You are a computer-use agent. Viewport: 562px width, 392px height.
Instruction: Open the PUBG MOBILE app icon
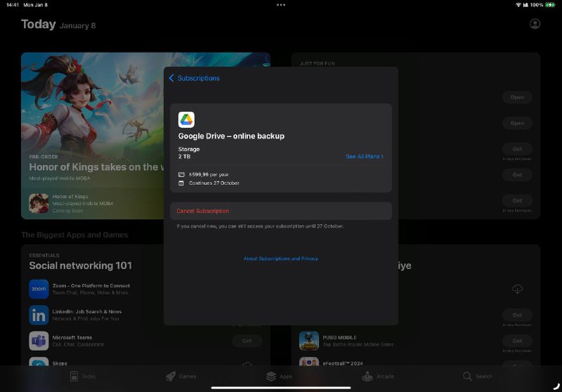pos(309,341)
